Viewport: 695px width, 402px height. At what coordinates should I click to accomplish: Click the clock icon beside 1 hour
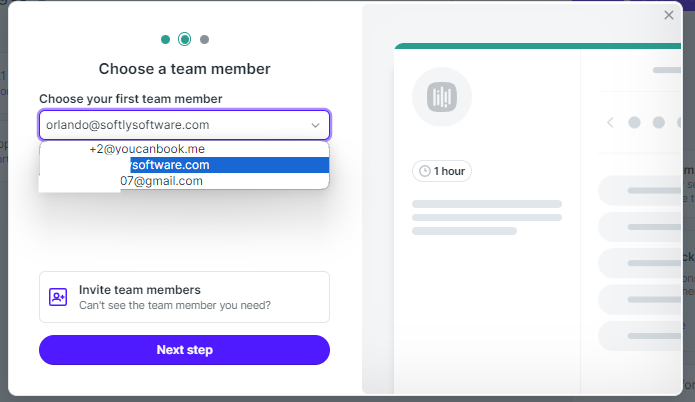click(425, 171)
